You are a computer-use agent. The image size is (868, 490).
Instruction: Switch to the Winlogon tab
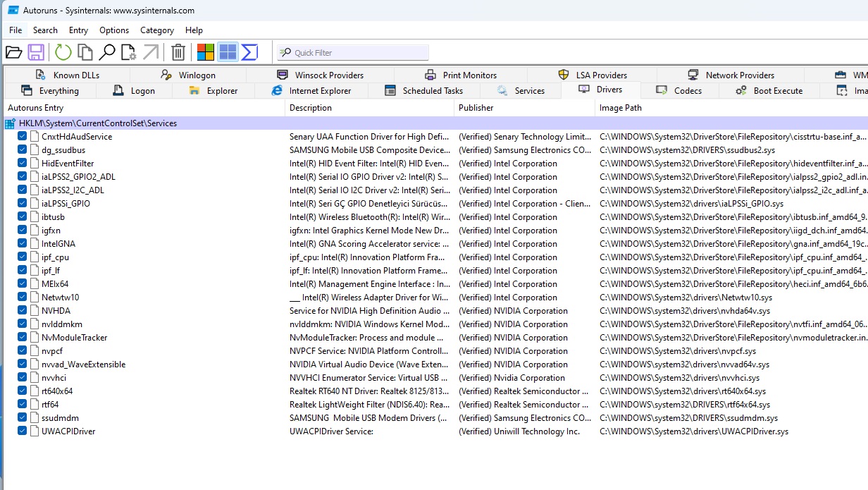pyautogui.click(x=187, y=75)
